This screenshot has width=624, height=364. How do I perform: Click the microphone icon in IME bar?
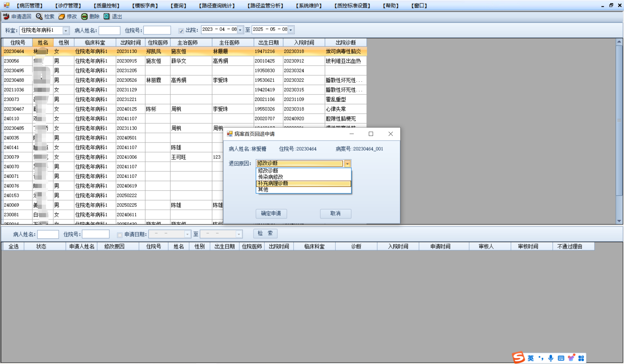(551, 358)
